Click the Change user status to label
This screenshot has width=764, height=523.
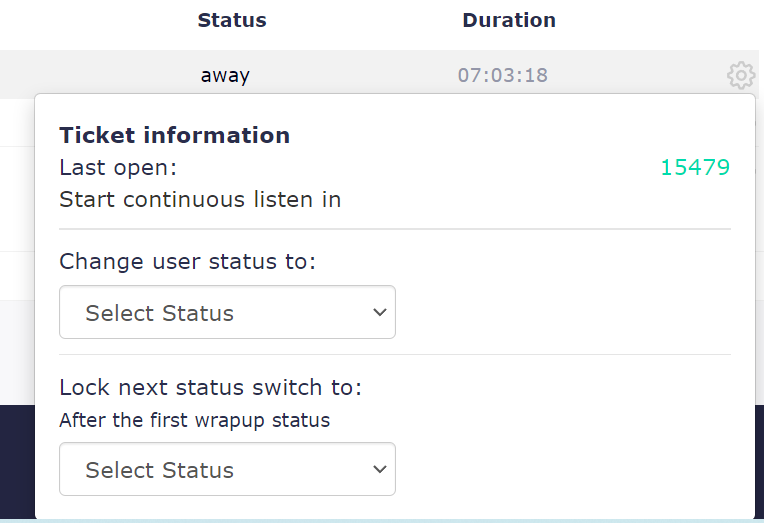(x=188, y=261)
